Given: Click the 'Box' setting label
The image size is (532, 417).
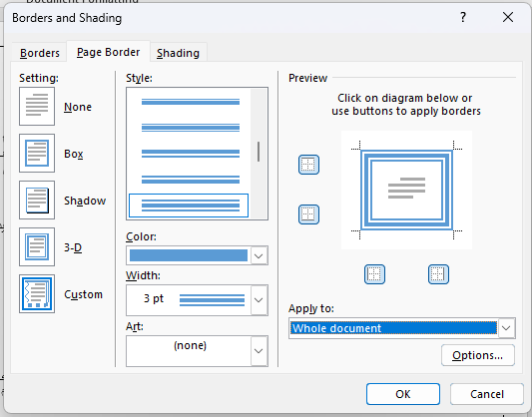Looking at the screenshot, I should (74, 154).
